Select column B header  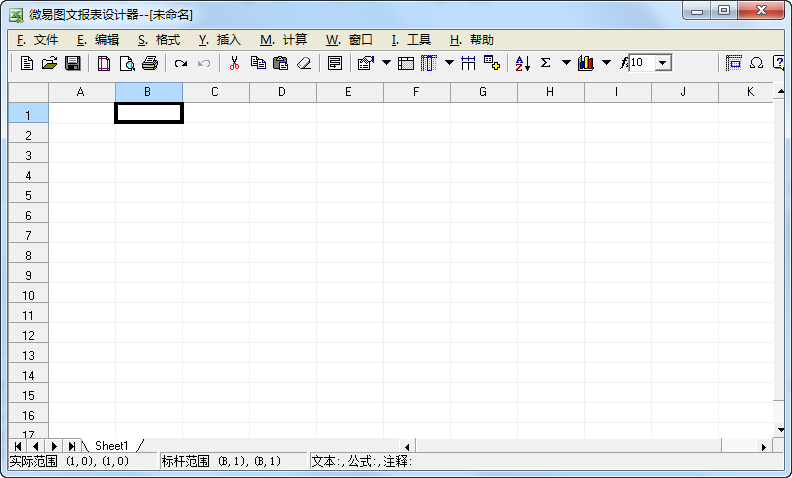(149, 92)
